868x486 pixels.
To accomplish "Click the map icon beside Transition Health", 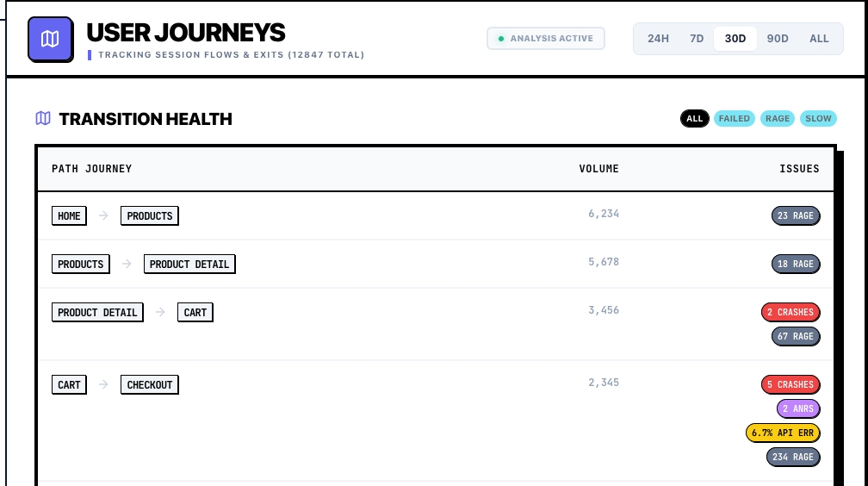I will 43,119.
